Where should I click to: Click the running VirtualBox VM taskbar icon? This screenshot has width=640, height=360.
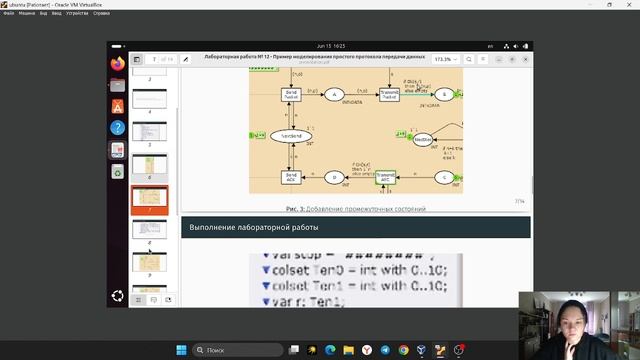pos(440,350)
